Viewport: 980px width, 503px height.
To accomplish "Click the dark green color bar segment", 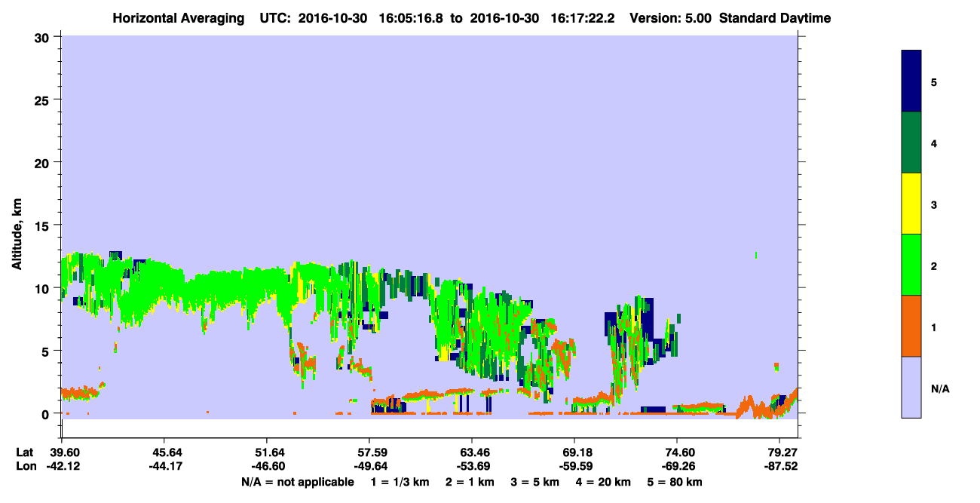I will [x=911, y=143].
